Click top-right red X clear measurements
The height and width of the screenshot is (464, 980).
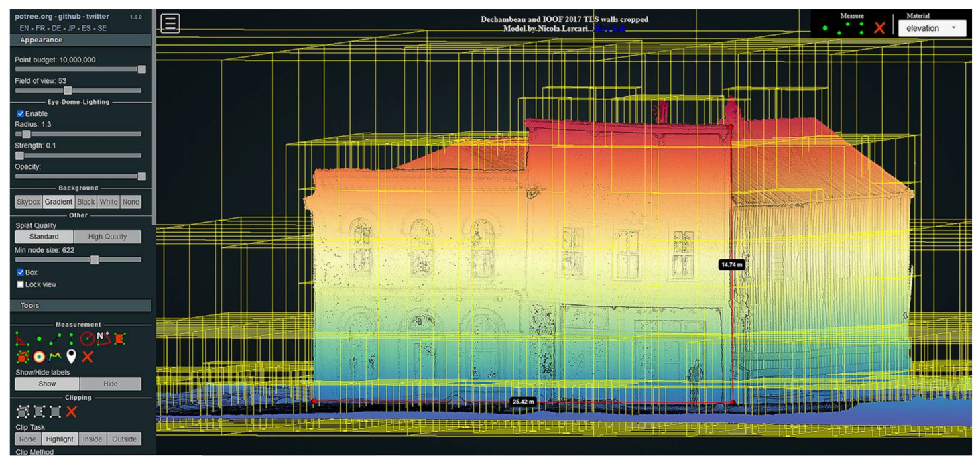(x=879, y=28)
